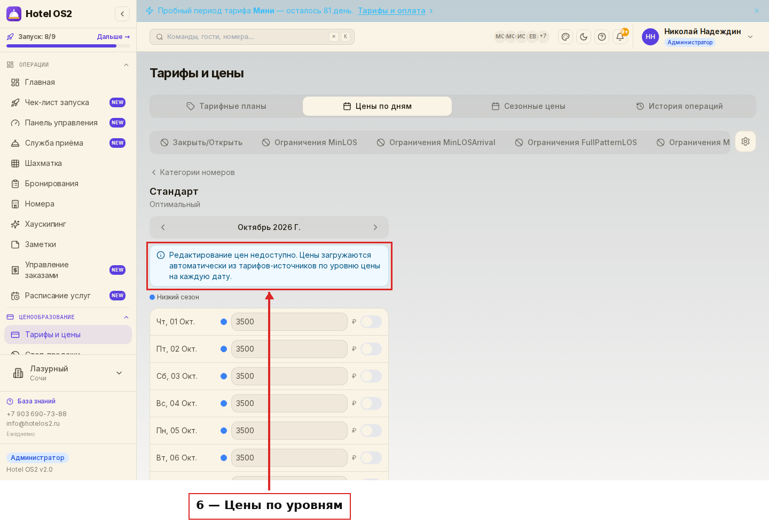Screen dimensions: 769x532
Task: Switch to Сезонные цены tab
Action: (x=528, y=106)
